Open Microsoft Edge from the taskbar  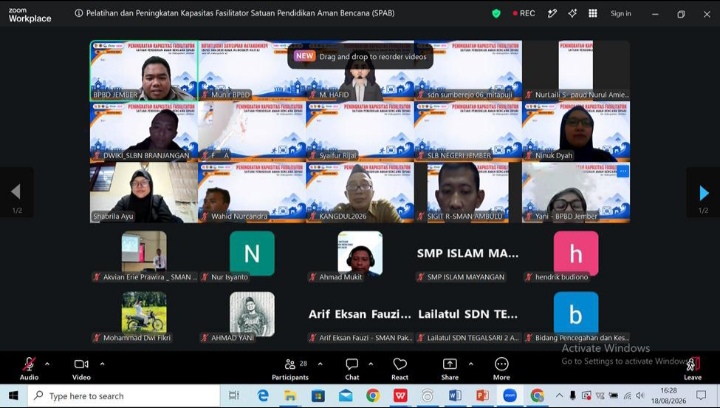pyautogui.click(x=263, y=396)
